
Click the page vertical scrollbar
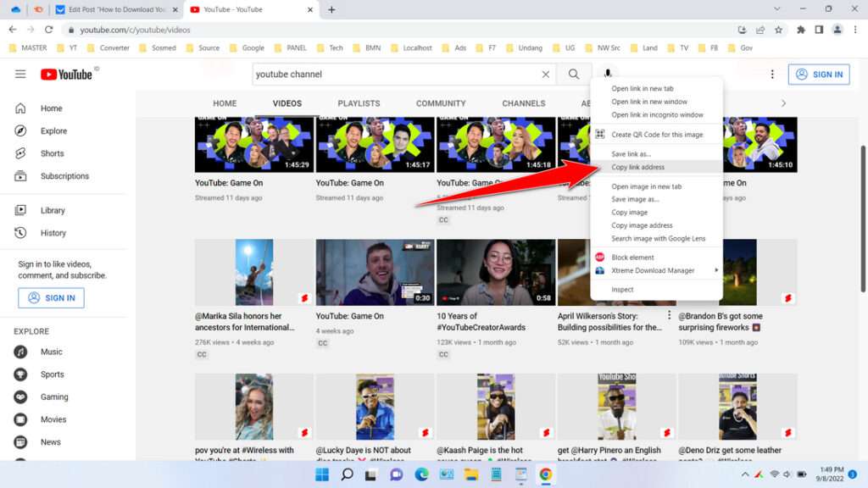(x=862, y=219)
